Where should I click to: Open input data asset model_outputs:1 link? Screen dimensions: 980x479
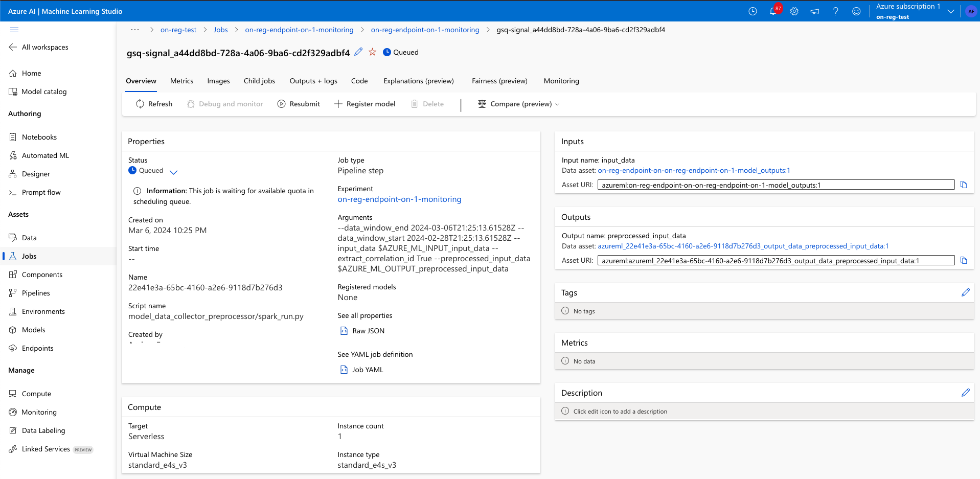pyautogui.click(x=694, y=170)
